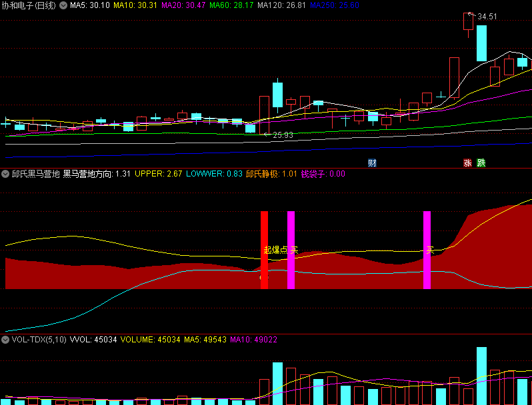Click the volume MA5: 49543 value
Screen dimensions: 532x405
[x=205, y=340]
